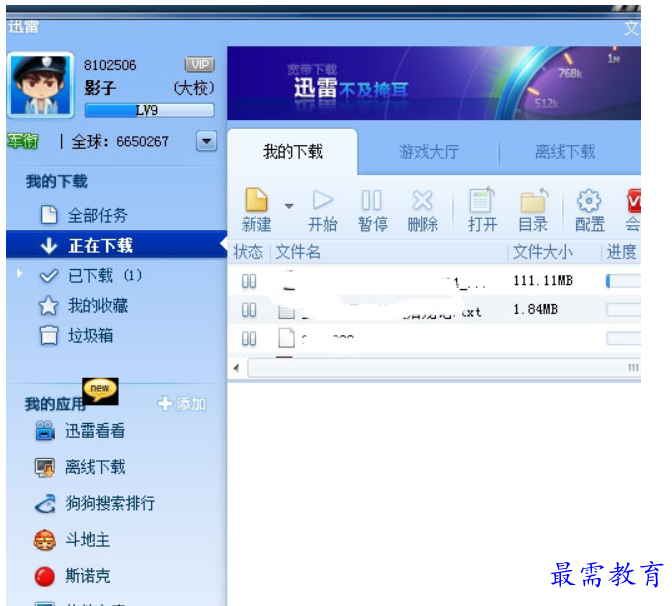Open 狗狗搜索排行 application
The width and height of the screenshot is (672, 606).
[x=110, y=503]
